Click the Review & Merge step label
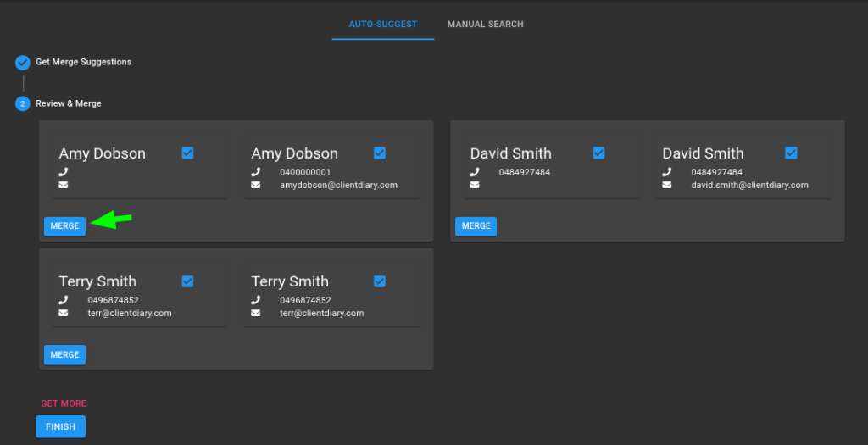 (69, 103)
